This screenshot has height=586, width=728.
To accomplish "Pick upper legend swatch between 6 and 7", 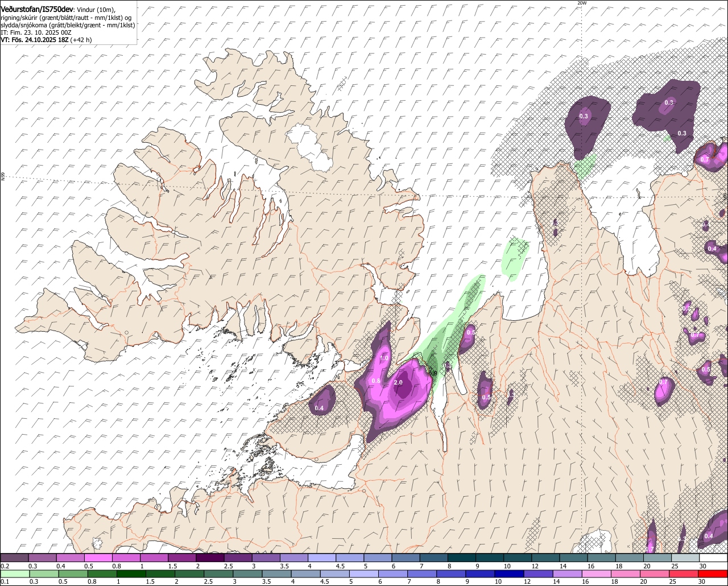I will (406, 558).
